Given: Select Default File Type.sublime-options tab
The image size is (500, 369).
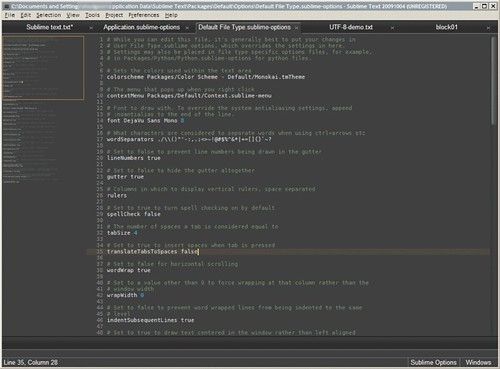Looking at the screenshot, I should 244,27.
